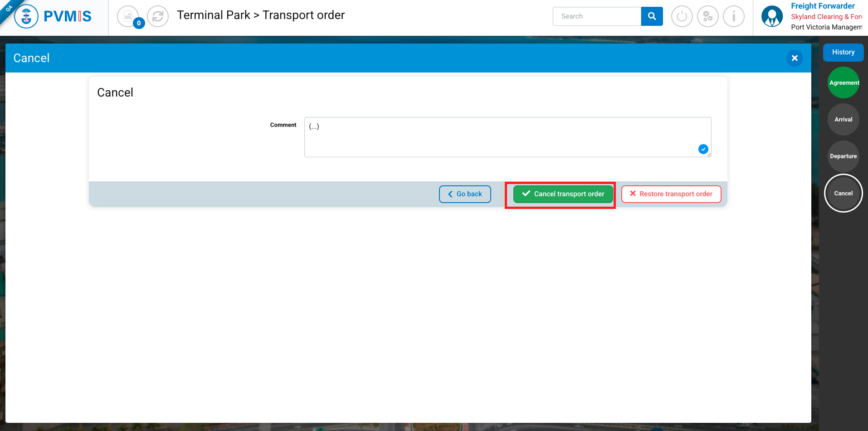Image resolution: width=868 pixels, height=431 pixels.
Task: Open the History tab
Action: [x=843, y=52]
